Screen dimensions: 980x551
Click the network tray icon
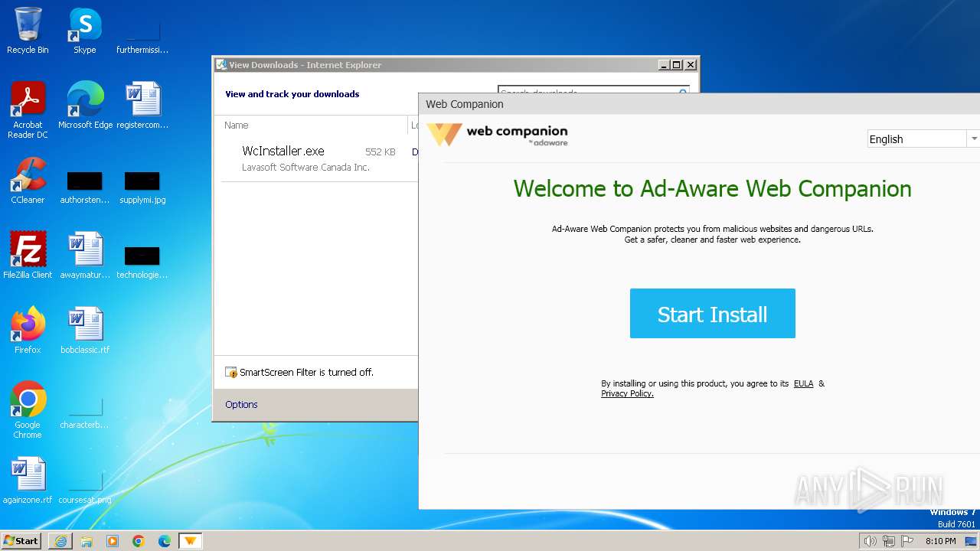889,541
